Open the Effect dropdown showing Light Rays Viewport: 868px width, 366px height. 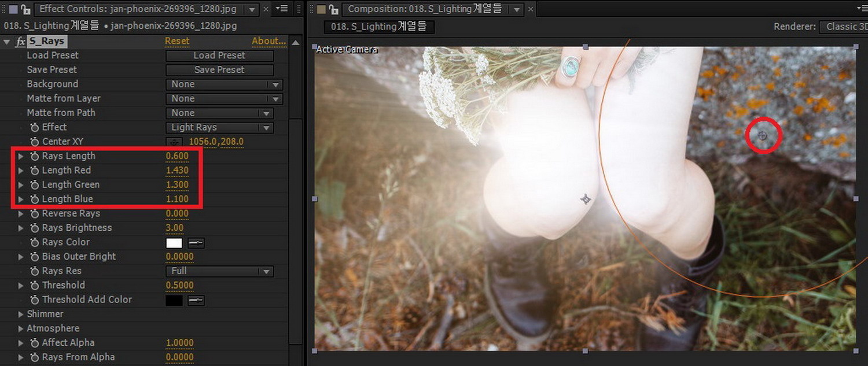(220, 128)
